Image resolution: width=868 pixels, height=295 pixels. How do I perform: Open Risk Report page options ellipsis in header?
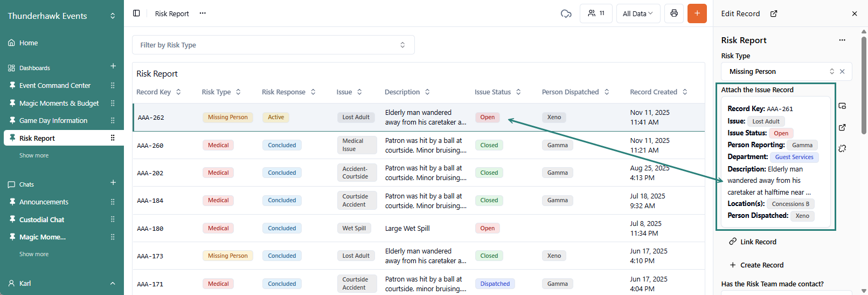click(x=203, y=13)
